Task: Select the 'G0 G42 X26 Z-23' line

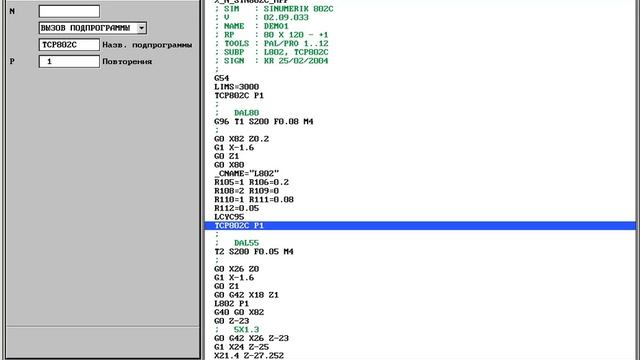Action: coord(251,338)
